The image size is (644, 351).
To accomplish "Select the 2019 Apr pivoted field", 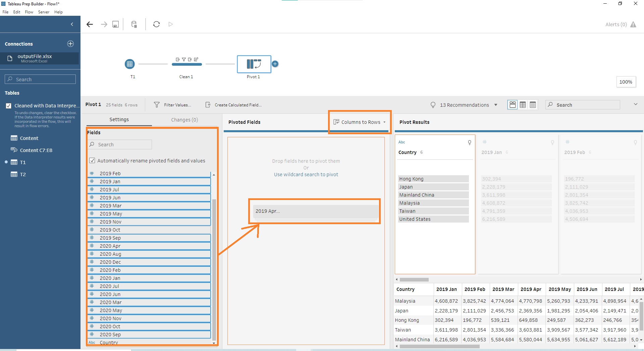I will [x=315, y=211].
